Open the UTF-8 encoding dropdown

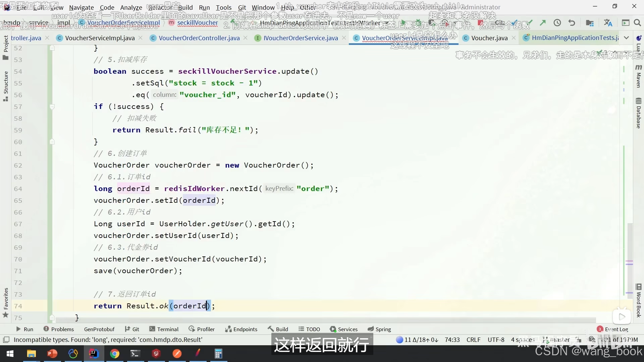point(496,340)
